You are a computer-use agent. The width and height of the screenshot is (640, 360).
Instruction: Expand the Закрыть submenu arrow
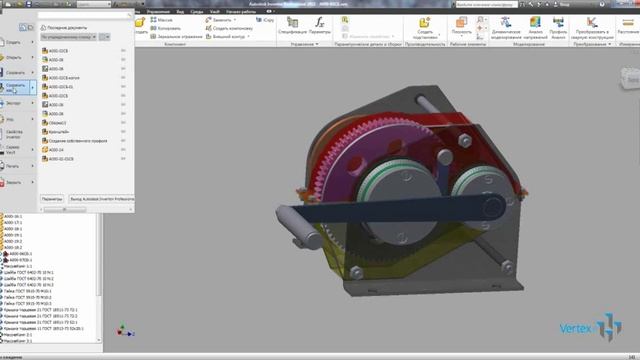pyautogui.click(x=33, y=182)
